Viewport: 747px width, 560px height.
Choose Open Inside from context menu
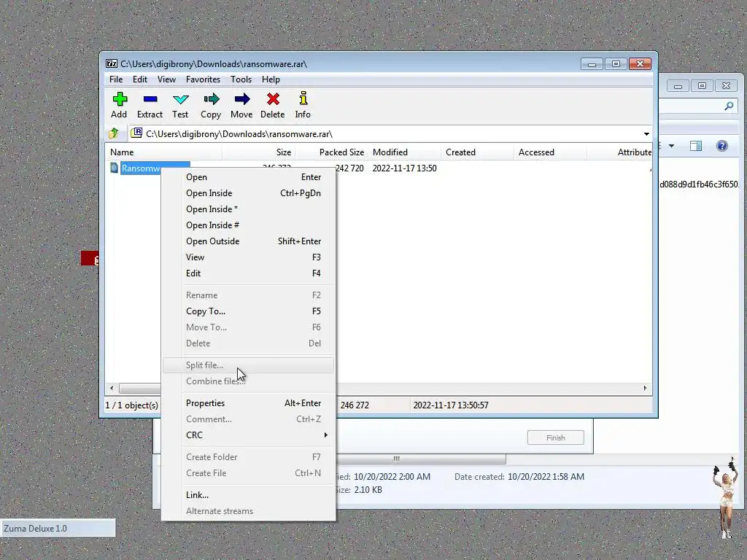tap(248, 193)
